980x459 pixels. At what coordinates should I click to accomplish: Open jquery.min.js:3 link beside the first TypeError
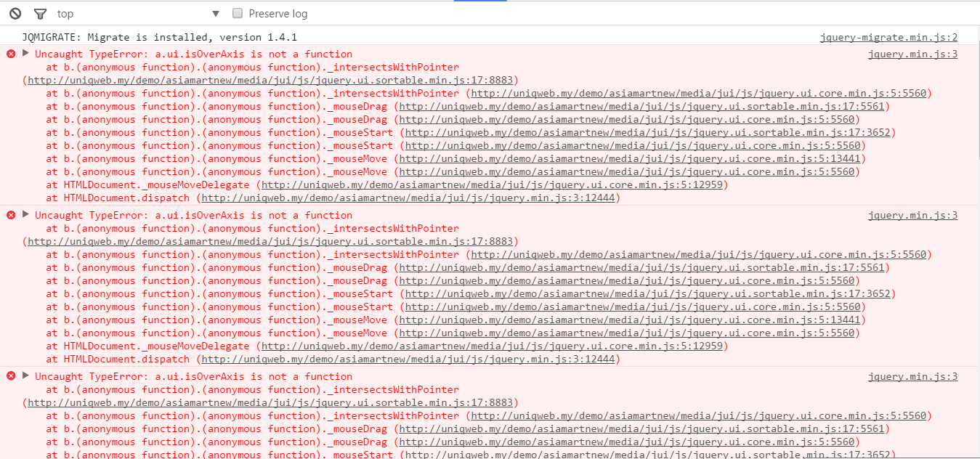click(912, 54)
